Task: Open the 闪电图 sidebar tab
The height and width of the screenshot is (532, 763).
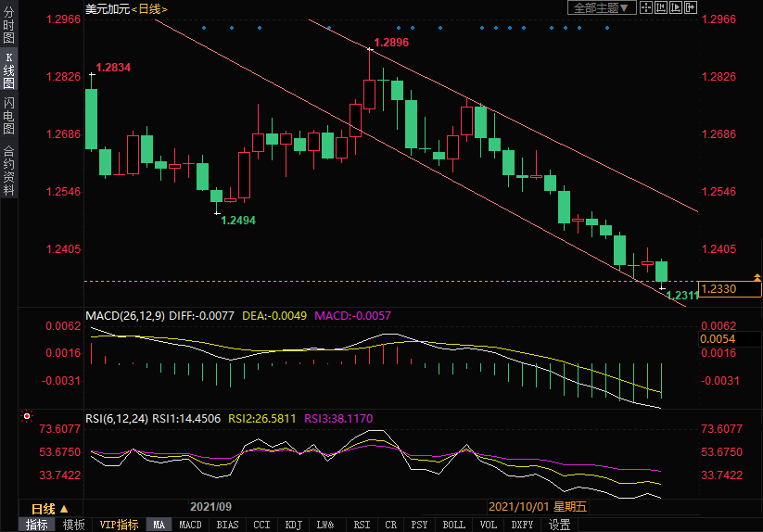Action: (x=8, y=116)
